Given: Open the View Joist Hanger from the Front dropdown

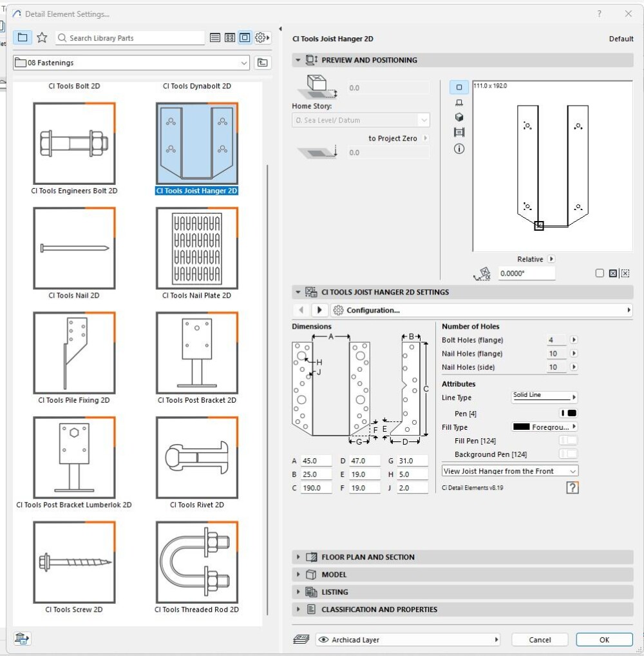Looking at the screenshot, I should click(509, 471).
